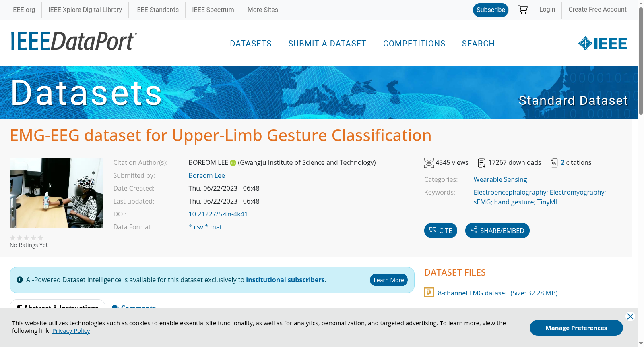Open the DOI 10.21227/5ztn-4k41 link
This screenshot has height=347, width=644.
(218, 214)
